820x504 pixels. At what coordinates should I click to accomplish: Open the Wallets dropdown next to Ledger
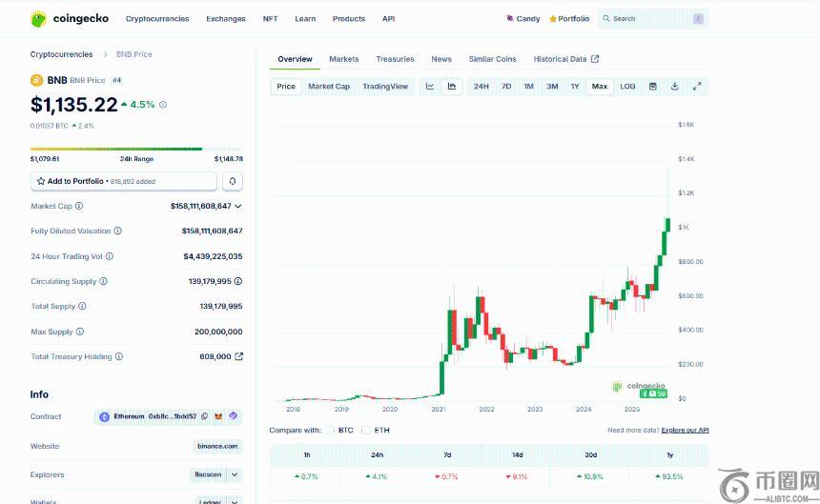235,500
